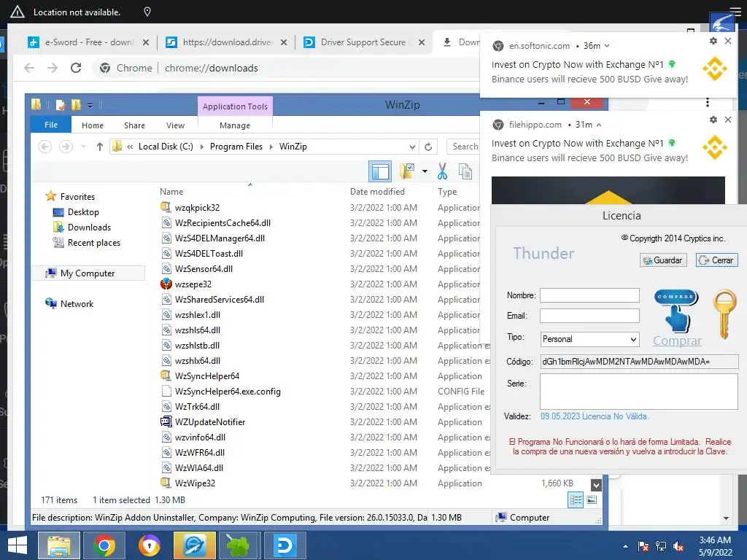Image resolution: width=747 pixels, height=560 pixels.
Task: Click scroll down arrow in file list
Action: 596,485
